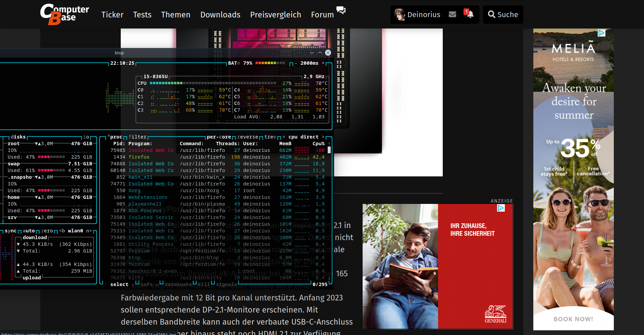Toggle reverse sorting in the proc box

pos(248,137)
